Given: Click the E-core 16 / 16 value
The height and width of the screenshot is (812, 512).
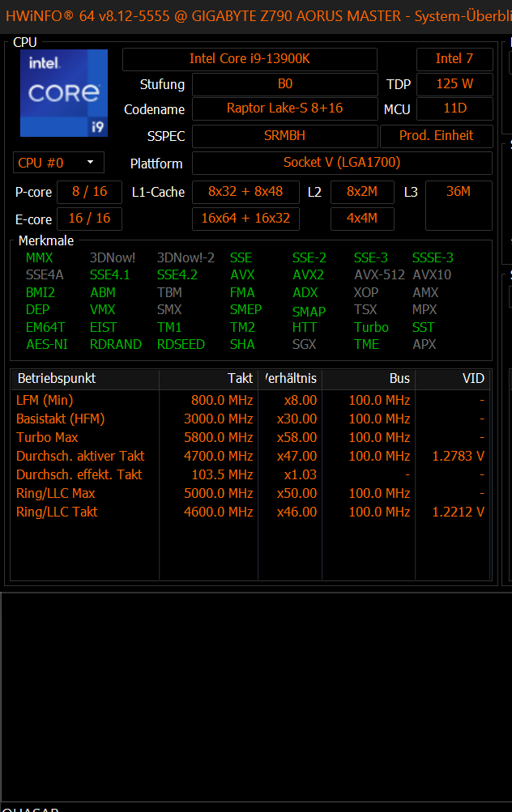Looking at the screenshot, I should click(89, 219).
